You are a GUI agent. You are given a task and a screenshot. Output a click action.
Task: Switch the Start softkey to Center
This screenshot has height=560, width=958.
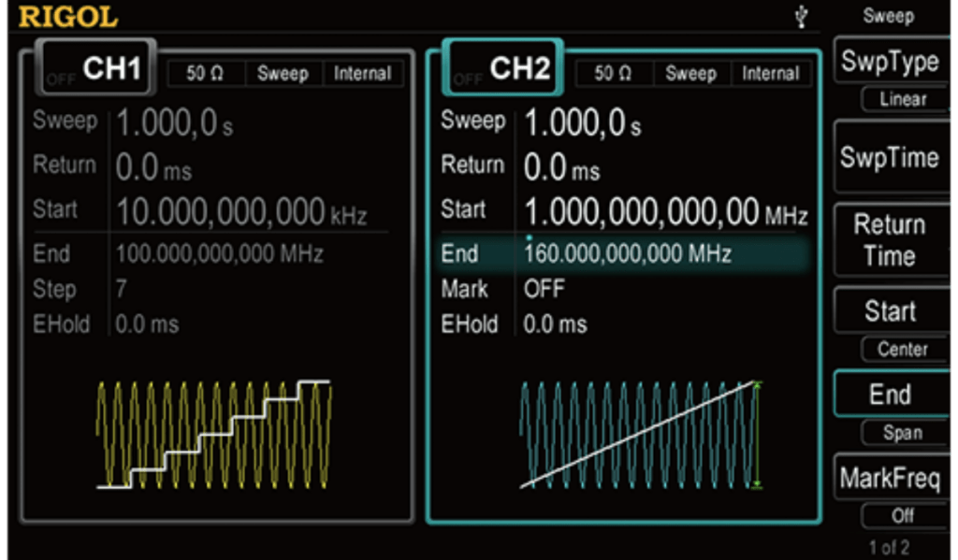(902, 350)
